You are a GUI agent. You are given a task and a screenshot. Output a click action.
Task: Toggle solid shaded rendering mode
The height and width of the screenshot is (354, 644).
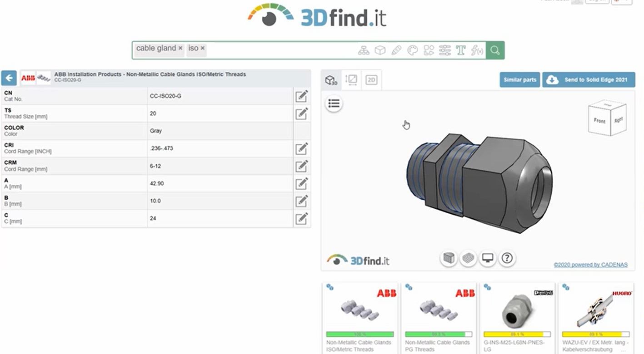pos(449,258)
